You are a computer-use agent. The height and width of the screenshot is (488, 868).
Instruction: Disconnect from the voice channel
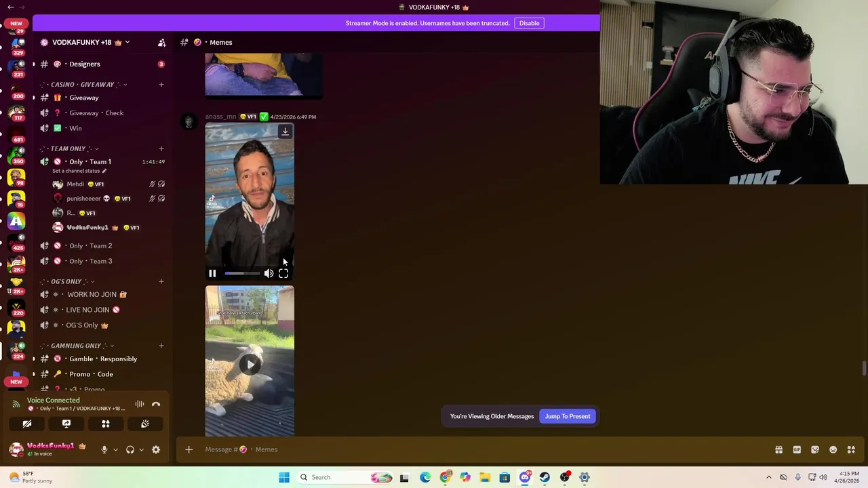pyautogui.click(x=156, y=404)
